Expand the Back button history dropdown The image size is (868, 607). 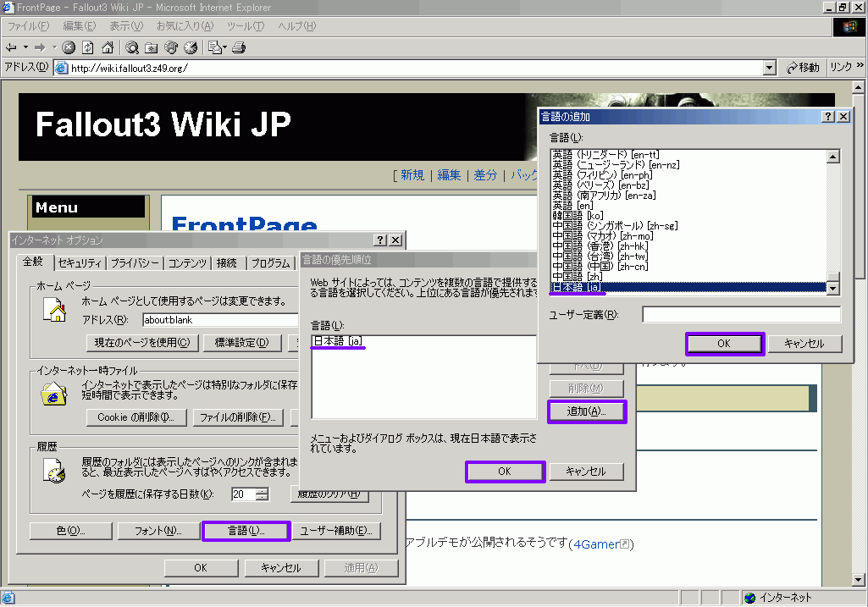pos(25,47)
